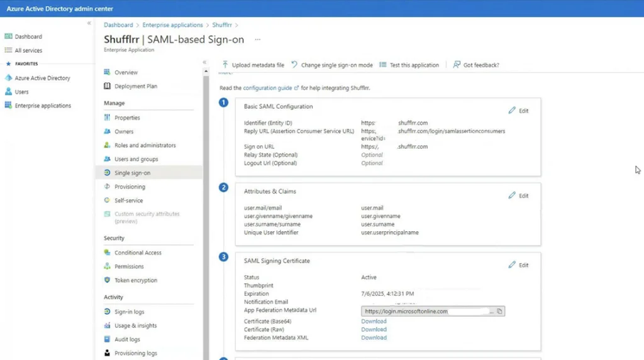Click the resource menu vertical scrollbar
The width and height of the screenshot is (644, 360).
coord(206,217)
